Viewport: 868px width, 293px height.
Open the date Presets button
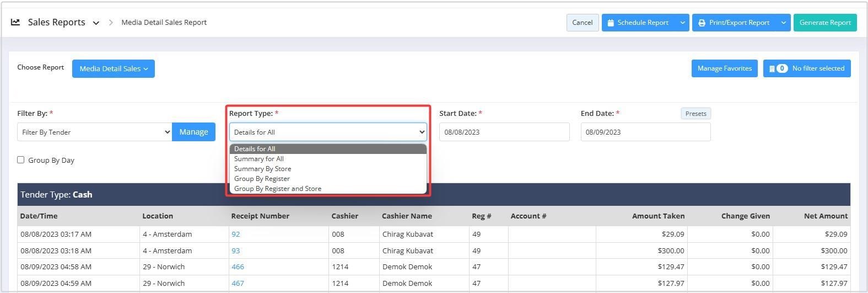[x=696, y=114]
